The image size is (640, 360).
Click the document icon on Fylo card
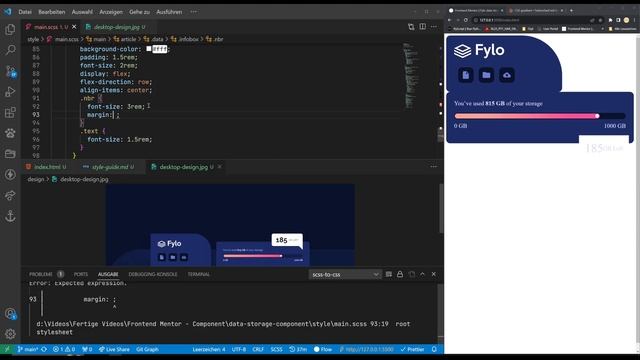click(x=465, y=75)
